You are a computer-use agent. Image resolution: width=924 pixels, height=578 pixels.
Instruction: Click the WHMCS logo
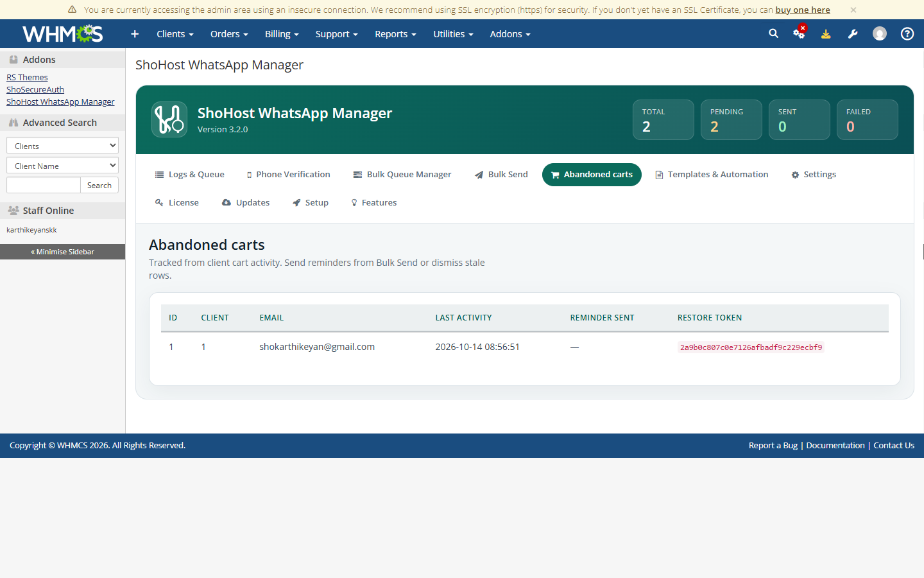pyautogui.click(x=63, y=33)
